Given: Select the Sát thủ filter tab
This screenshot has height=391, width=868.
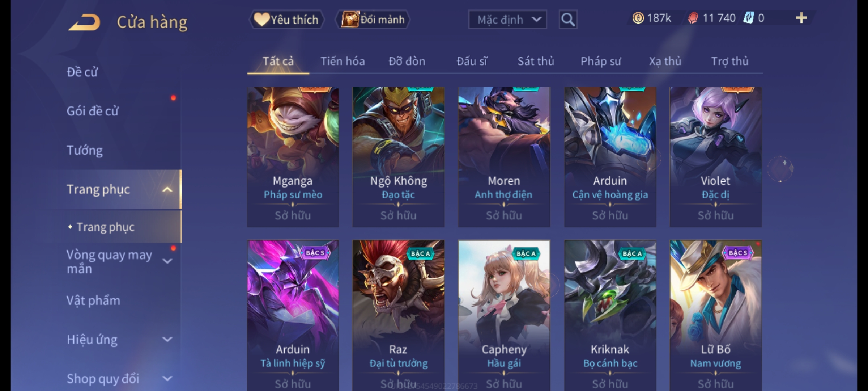Looking at the screenshot, I should pos(536,62).
